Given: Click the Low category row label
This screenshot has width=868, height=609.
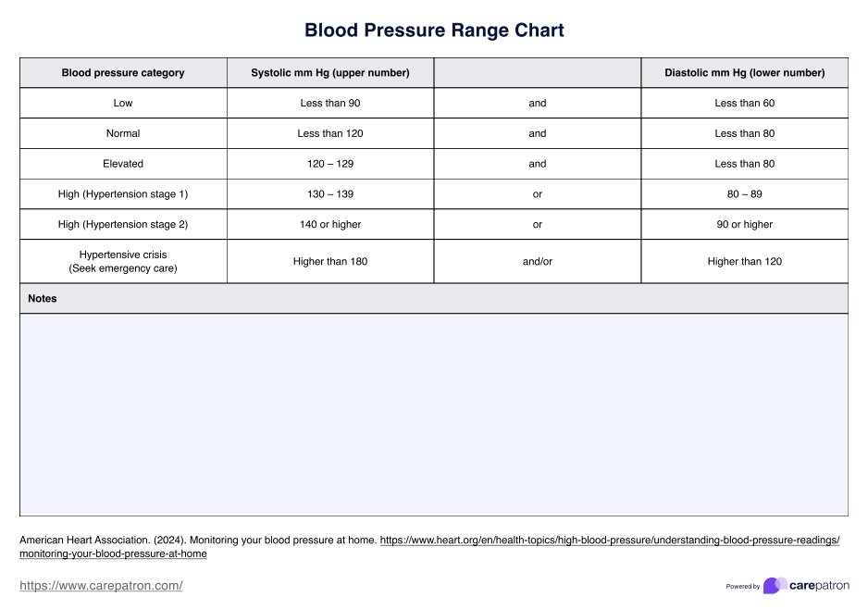Looking at the screenshot, I should click(x=123, y=104).
